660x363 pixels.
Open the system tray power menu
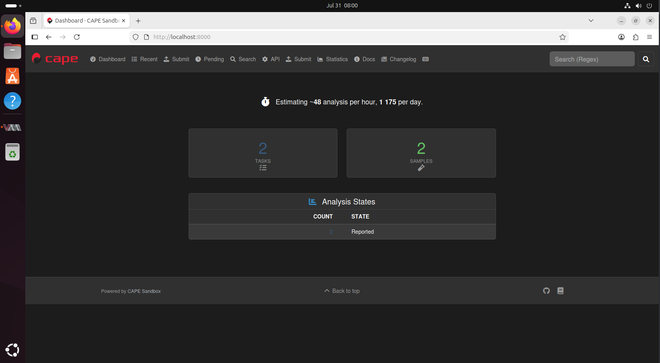point(649,5)
